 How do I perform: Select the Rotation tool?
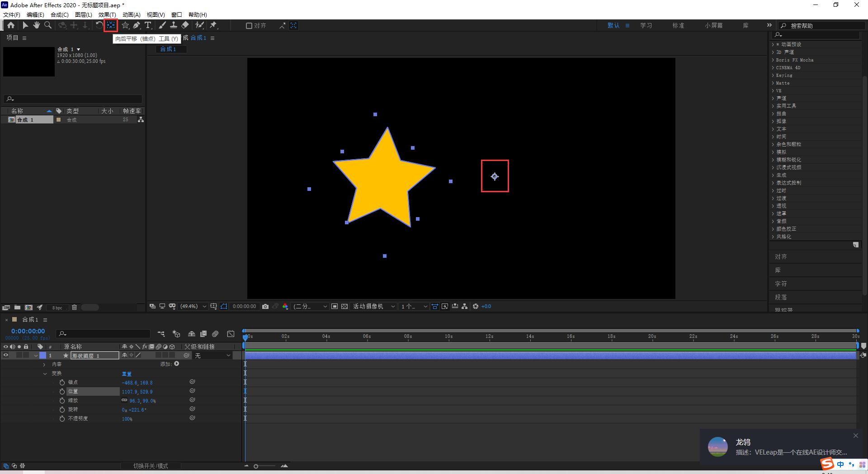pos(99,25)
